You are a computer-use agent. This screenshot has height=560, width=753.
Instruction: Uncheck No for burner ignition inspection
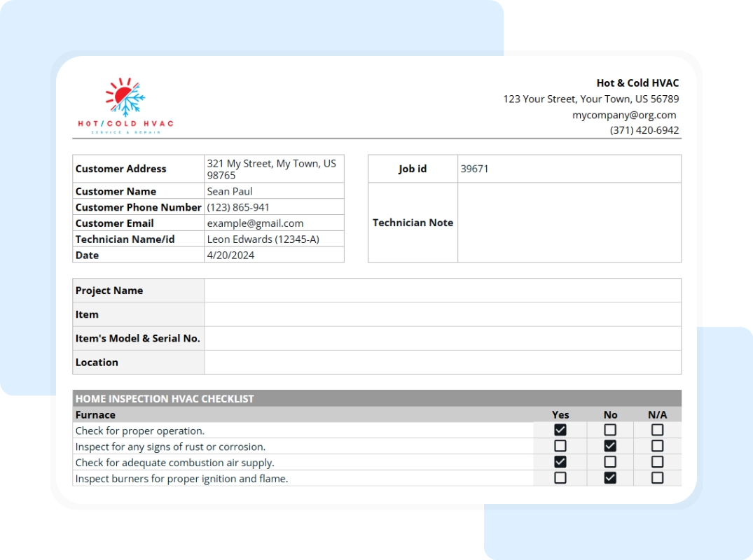point(610,478)
